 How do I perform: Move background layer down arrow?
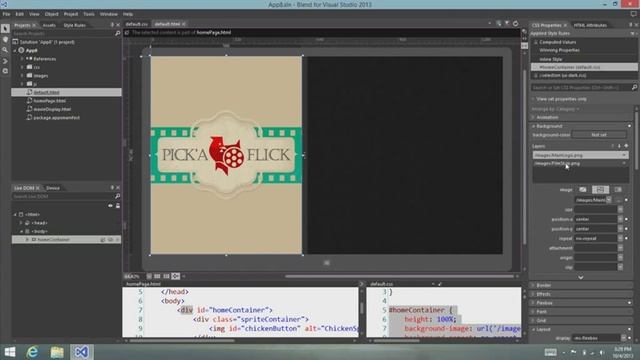(619, 146)
